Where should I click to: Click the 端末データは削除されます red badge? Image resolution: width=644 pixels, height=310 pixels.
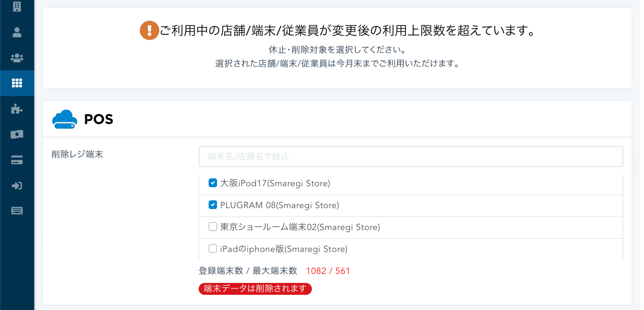click(x=255, y=289)
